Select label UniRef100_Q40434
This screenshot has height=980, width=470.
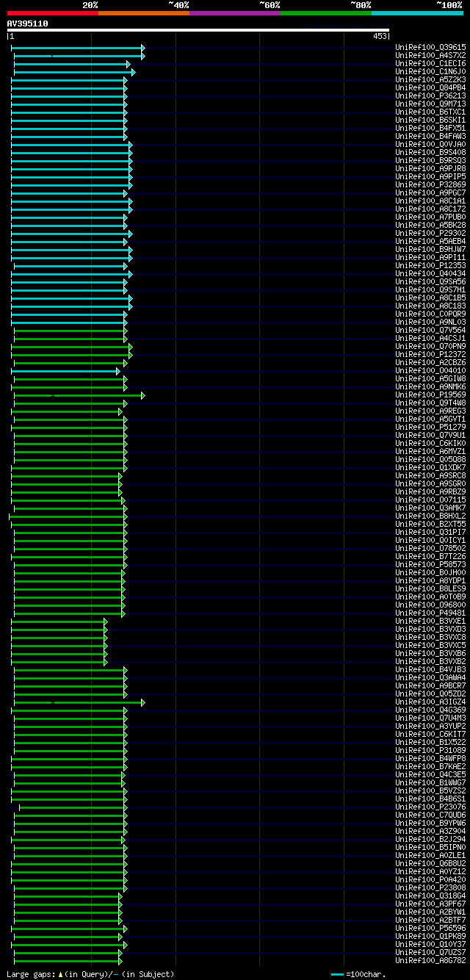(430, 273)
